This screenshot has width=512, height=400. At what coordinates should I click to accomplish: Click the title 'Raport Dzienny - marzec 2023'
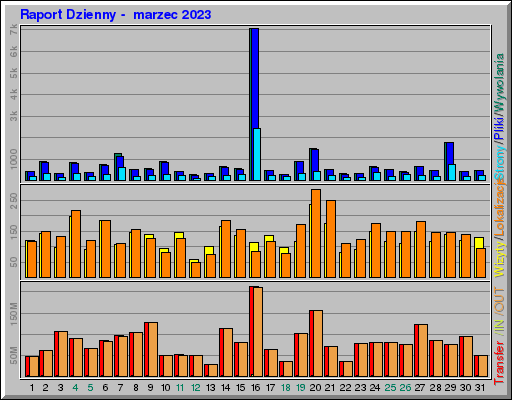pos(116,15)
